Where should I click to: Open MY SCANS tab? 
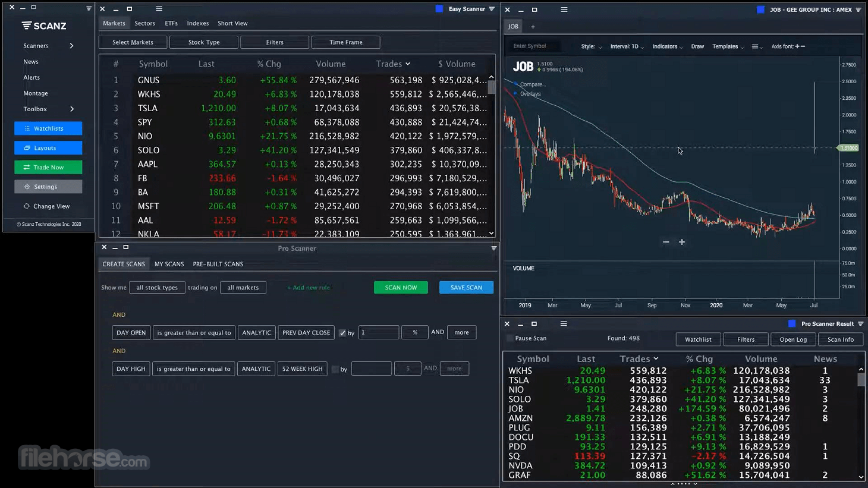[x=169, y=265]
